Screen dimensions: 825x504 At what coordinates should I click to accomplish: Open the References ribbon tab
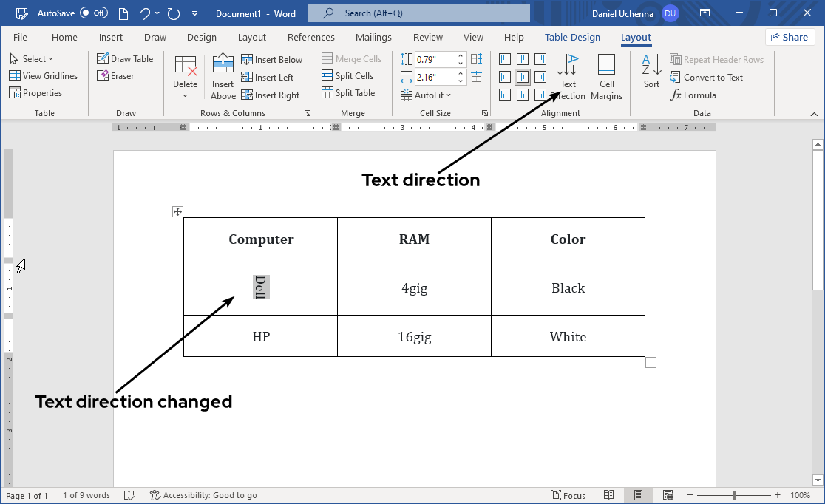tap(310, 37)
